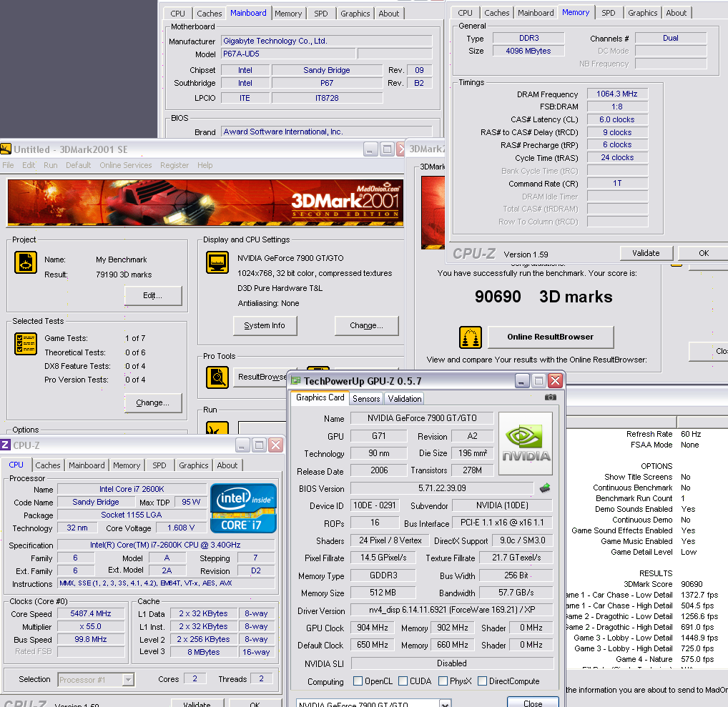Click the Online ResultBrowser tree icon

(x=471, y=337)
